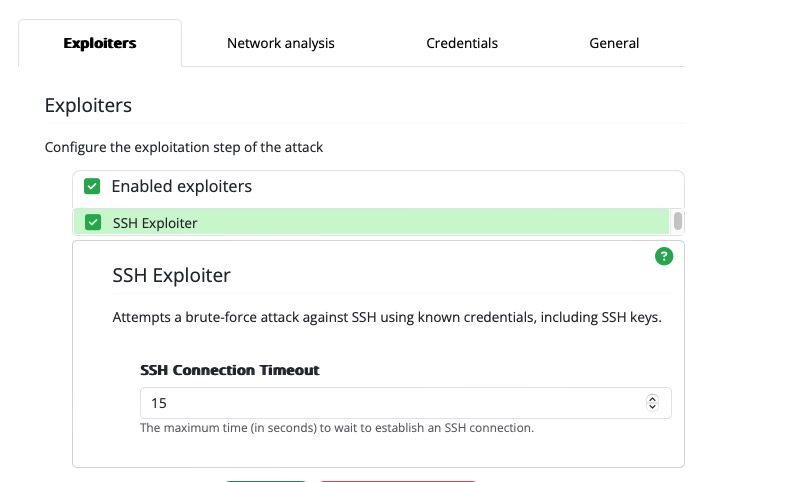The width and height of the screenshot is (800, 482).
Task: Toggle the Enabled exploiters checkbox
Action: tap(92, 186)
